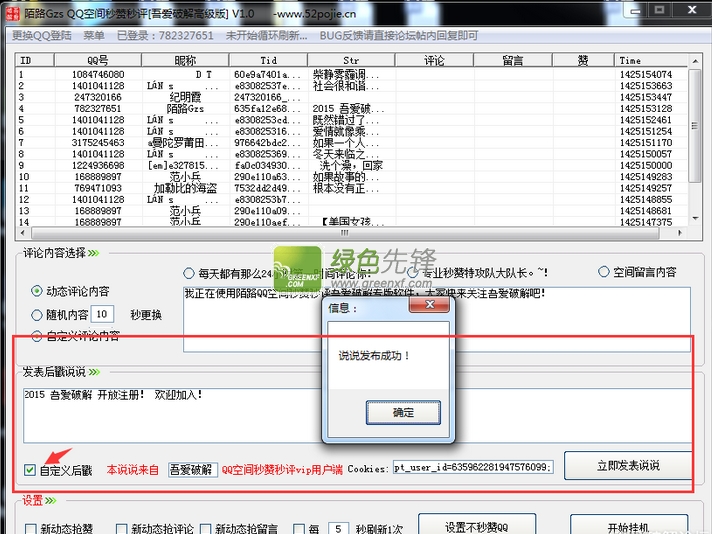Click the Time column header
Image resolution: width=712 pixels, height=534 pixels.
point(651,60)
